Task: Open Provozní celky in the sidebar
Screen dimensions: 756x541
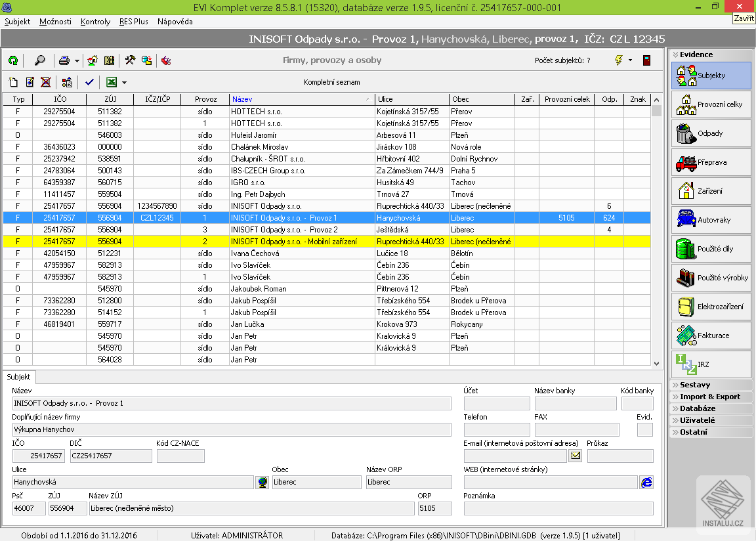Action: [x=711, y=104]
